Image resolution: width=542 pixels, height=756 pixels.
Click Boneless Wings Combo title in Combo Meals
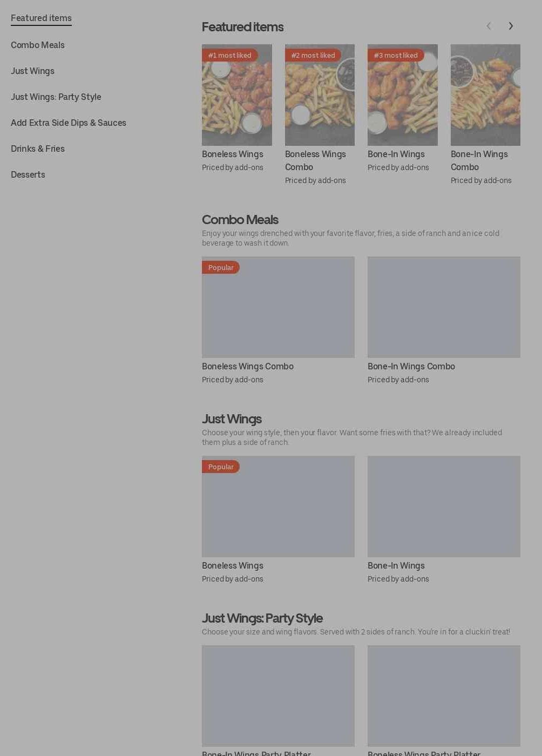[x=248, y=367]
